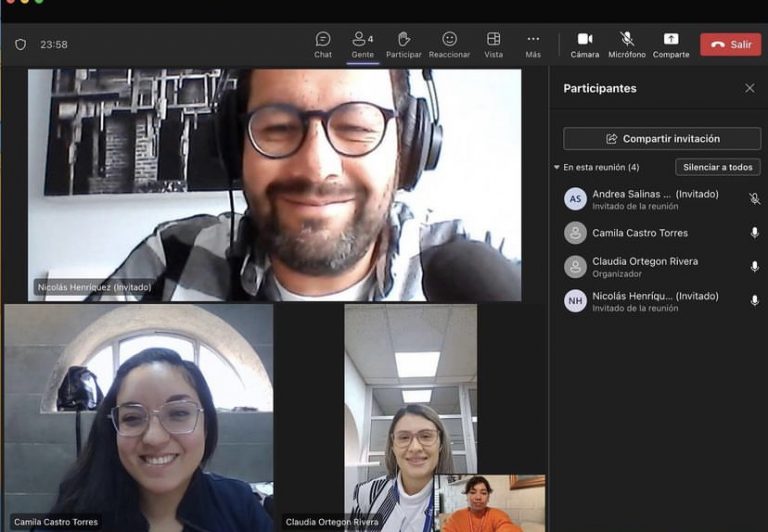This screenshot has width=768, height=532.
Task: Click the Comparte screen share icon
Action: pyautogui.click(x=671, y=44)
